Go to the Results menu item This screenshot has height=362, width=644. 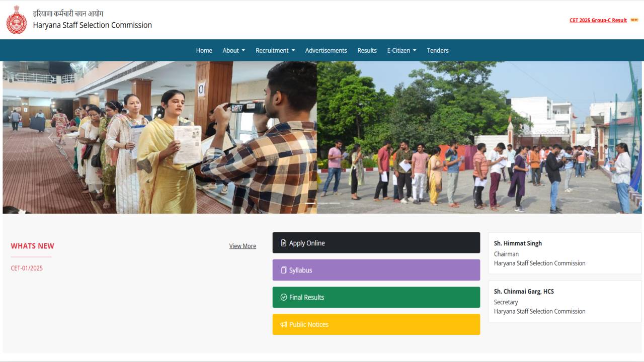pyautogui.click(x=367, y=50)
